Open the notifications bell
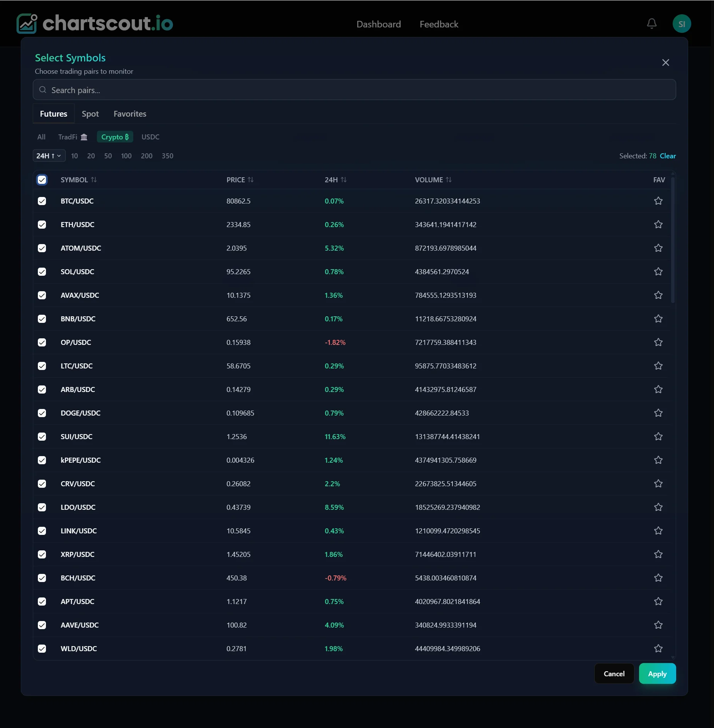The width and height of the screenshot is (714, 728). coord(652,24)
